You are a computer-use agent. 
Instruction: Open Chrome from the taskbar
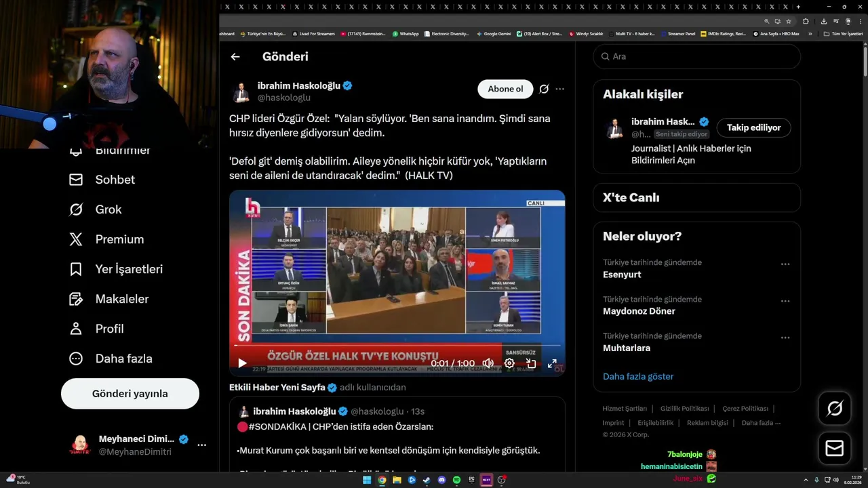(x=382, y=480)
